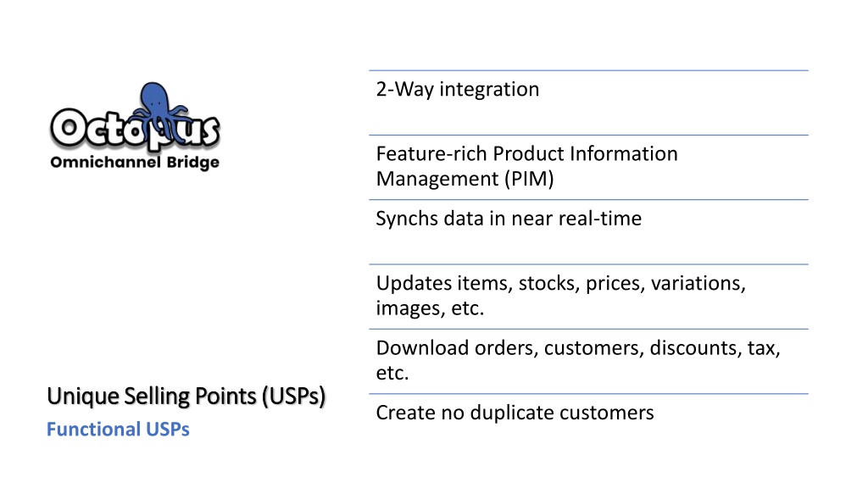Select Feature-rich Product Information Management text
Screen dimensions: 868x488
pos(526,166)
